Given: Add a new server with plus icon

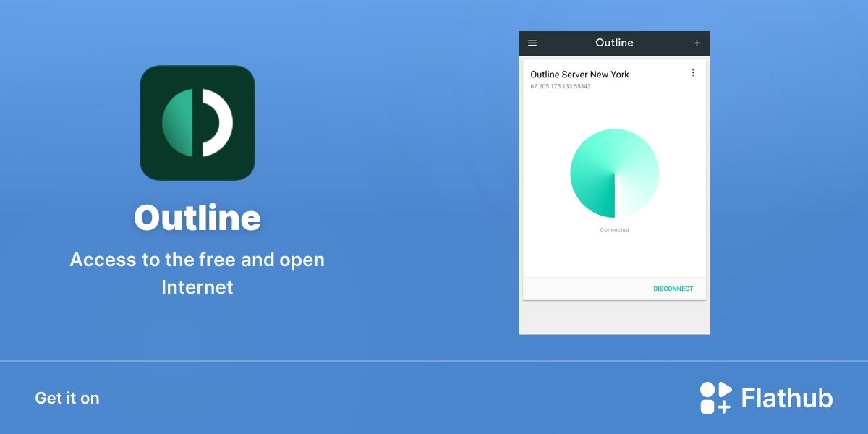Looking at the screenshot, I should coord(697,43).
